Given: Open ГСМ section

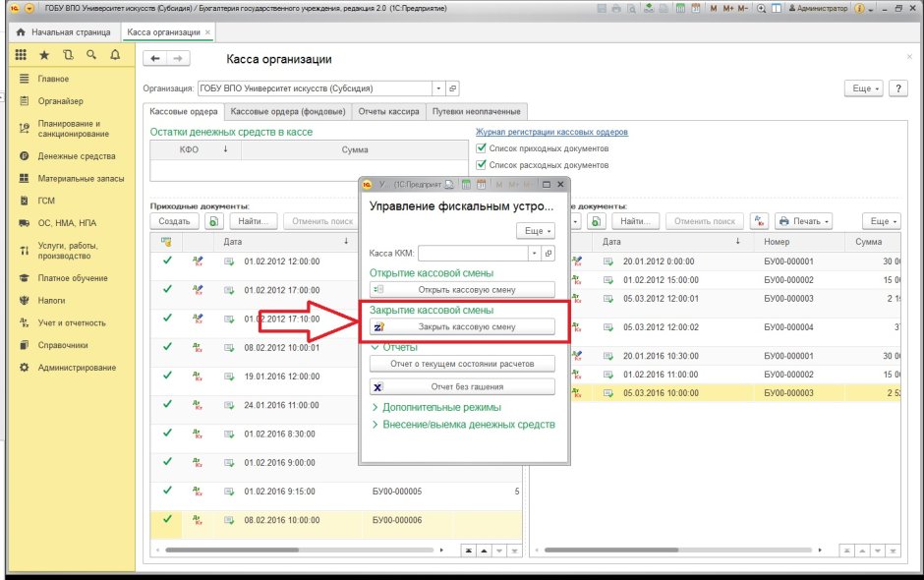Looking at the screenshot, I should point(46,201).
